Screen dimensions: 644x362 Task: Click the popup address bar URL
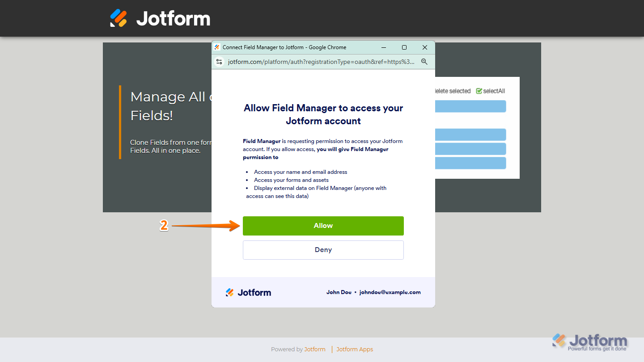321,62
